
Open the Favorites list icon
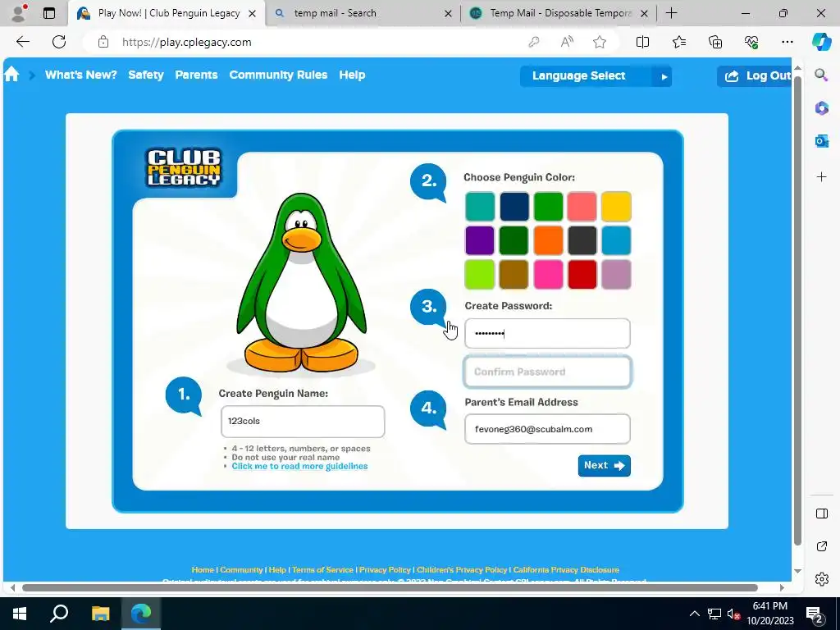pos(678,42)
